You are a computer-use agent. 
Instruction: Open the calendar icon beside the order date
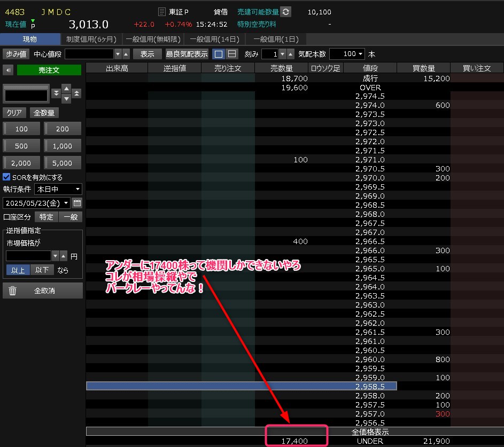pyautogui.click(x=77, y=203)
